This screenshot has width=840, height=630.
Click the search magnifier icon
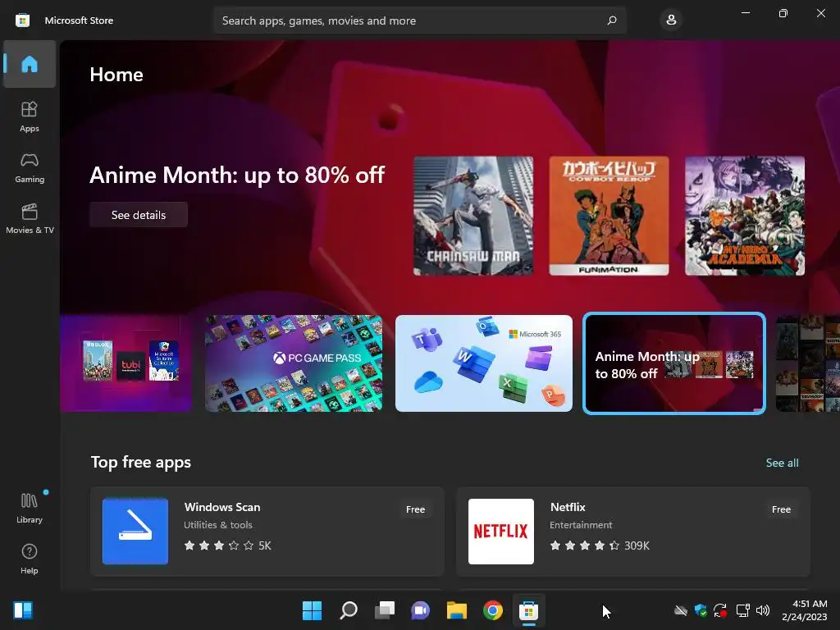click(612, 21)
